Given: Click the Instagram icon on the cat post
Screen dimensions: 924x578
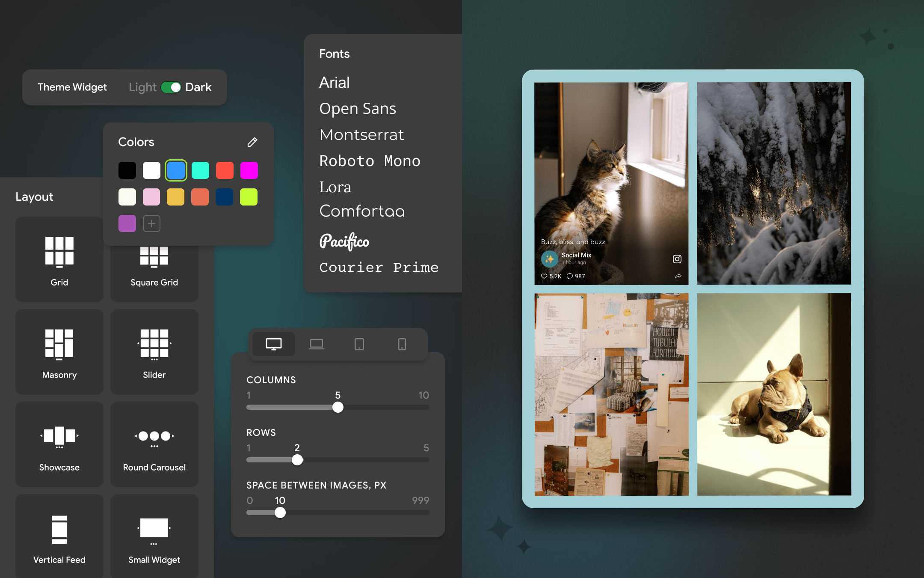Looking at the screenshot, I should pyautogui.click(x=677, y=259).
